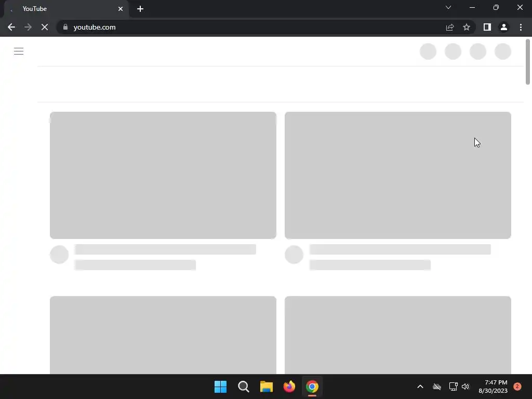Viewport: 532px width, 399px height.
Task: Go back to the previous page
Action: tap(11, 27)
